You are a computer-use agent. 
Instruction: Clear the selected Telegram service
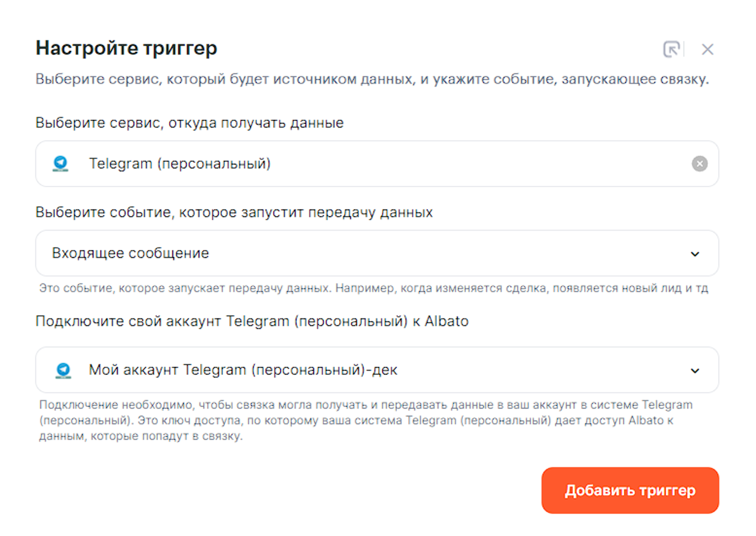[x=699, y=164]
